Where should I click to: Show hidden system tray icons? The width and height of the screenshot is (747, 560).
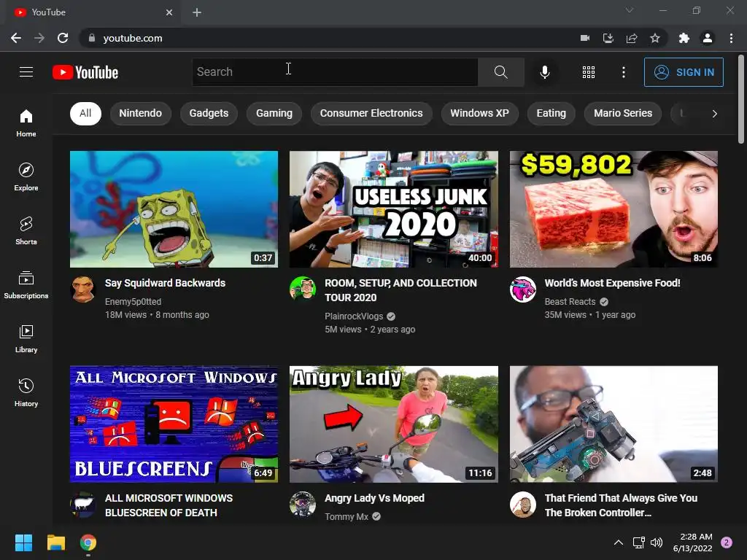[619, 542]
